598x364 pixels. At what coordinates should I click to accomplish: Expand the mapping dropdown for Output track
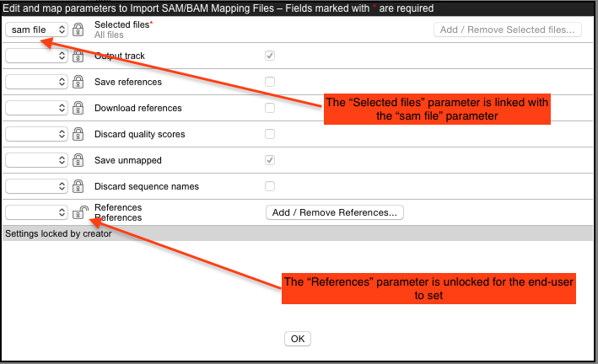click(x=36, y=56)
